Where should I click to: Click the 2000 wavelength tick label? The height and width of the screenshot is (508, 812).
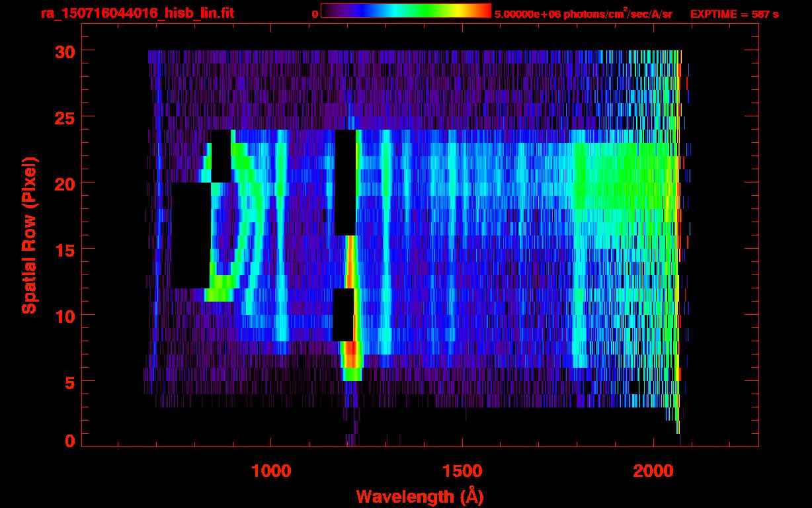click(653, 471)
